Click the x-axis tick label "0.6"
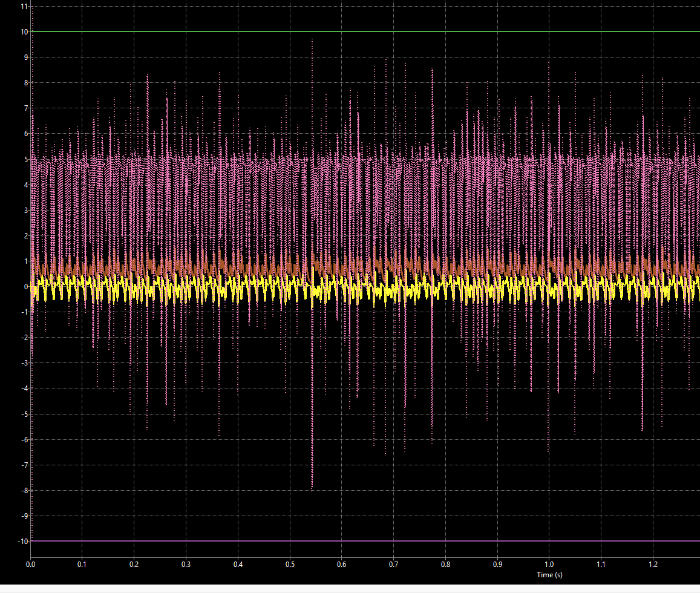Image resolution: width=700 pixels, height=593 pixels. [341, 565]
